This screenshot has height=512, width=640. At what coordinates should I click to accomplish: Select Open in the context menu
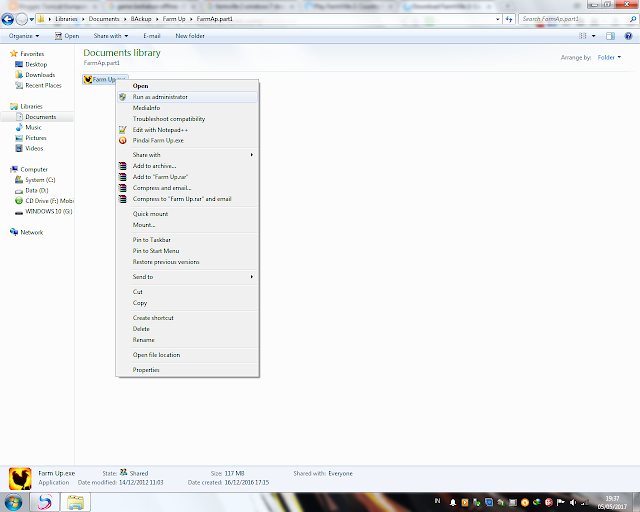187,86
